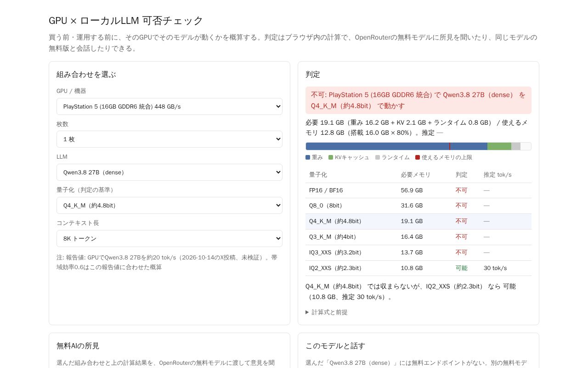The image size is (588, 368).
Task: Click the 10.8 GB cell in the table
Action: click(x=412, y=268)
